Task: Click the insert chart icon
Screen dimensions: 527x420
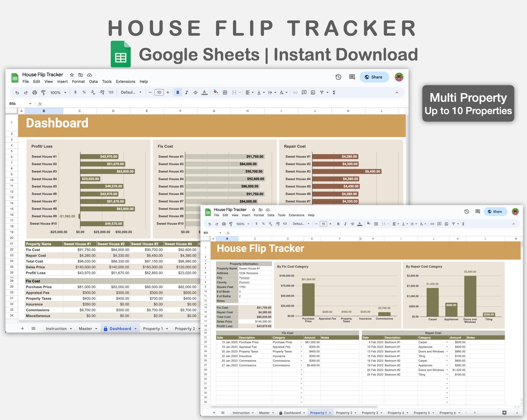Action: (313, 93)
